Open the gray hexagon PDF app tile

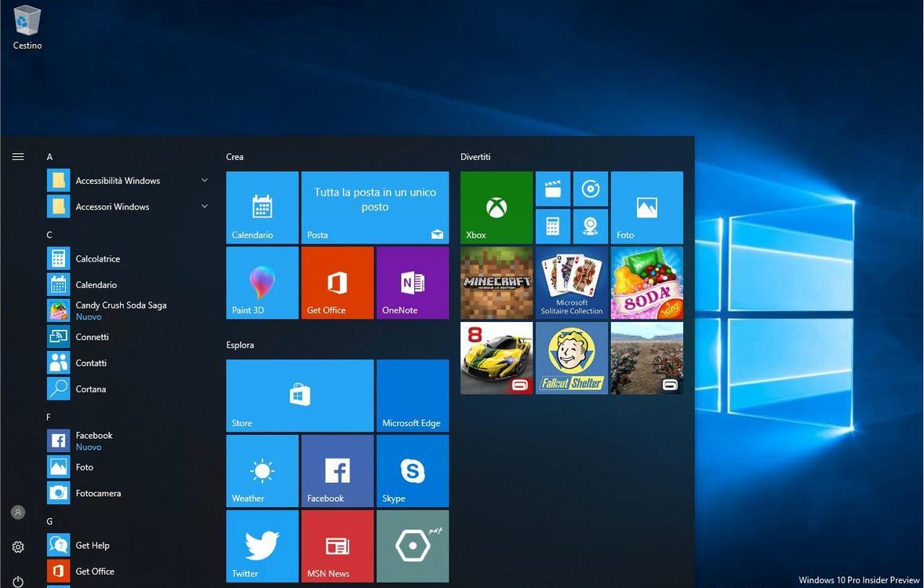[x=413, y=546]
